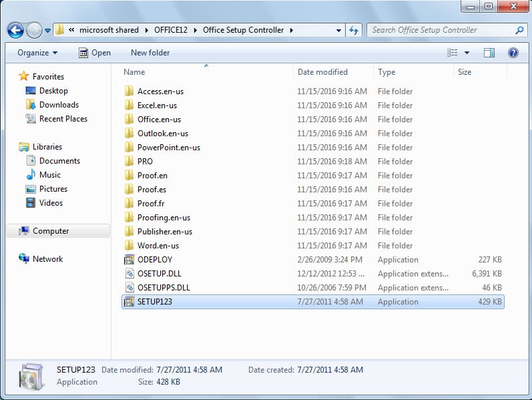Click the New folder button
The width and height of the screenshot is (532, 400).
150,53
